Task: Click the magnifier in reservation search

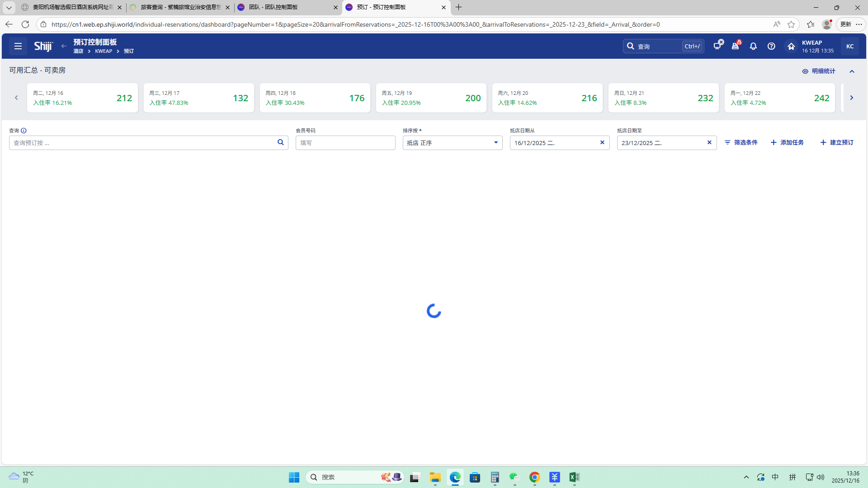Action: click(x=280, y=142)
